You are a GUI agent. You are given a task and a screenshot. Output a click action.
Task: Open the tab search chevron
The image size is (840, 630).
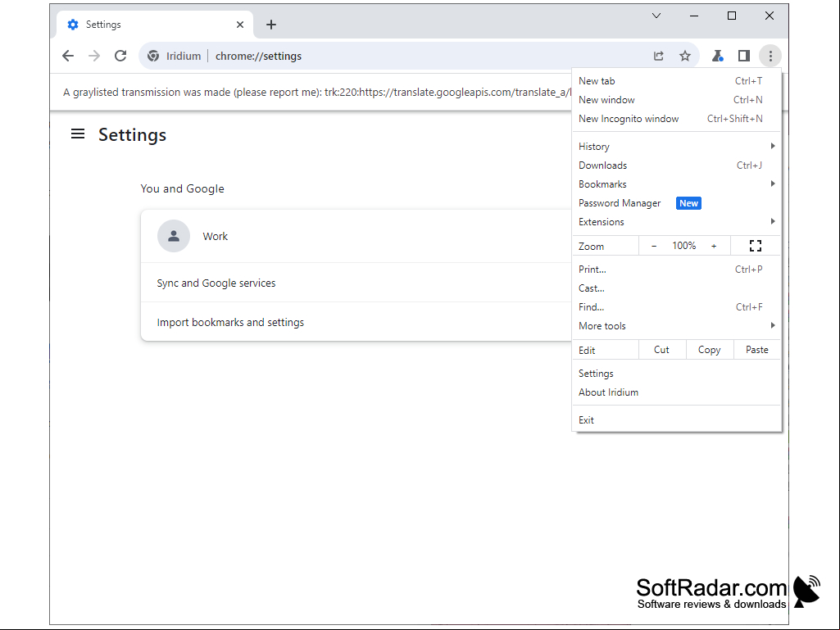tap(656, 16)
